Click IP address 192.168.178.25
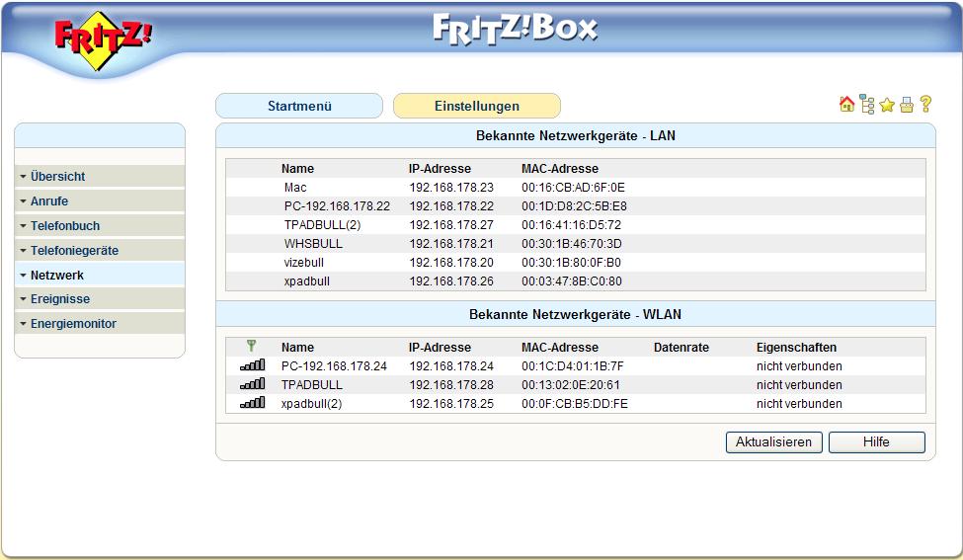Image resolution: width=963 pixels, height=560 pixels. point(451,404)
